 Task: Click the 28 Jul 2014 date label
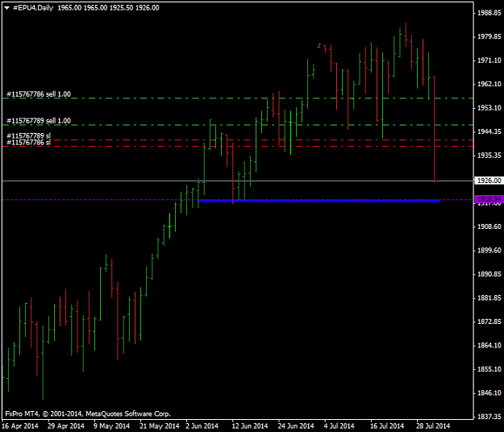pos(433,426)
